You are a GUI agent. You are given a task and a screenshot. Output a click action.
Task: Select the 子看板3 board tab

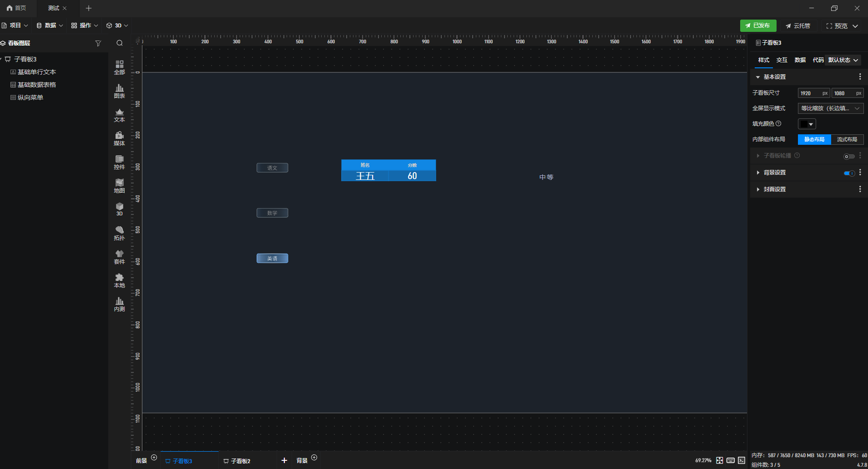[179, 461]
